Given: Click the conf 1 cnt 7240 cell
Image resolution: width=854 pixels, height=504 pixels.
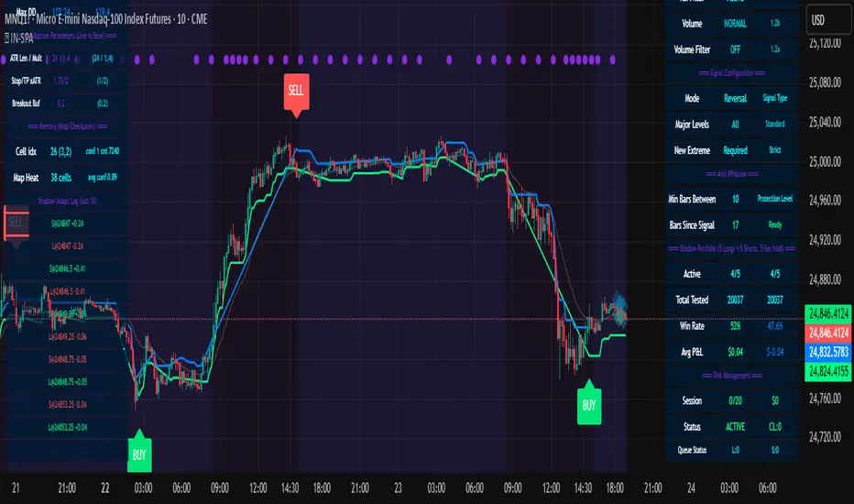Looking at the screenshot, I should point(102,151).
